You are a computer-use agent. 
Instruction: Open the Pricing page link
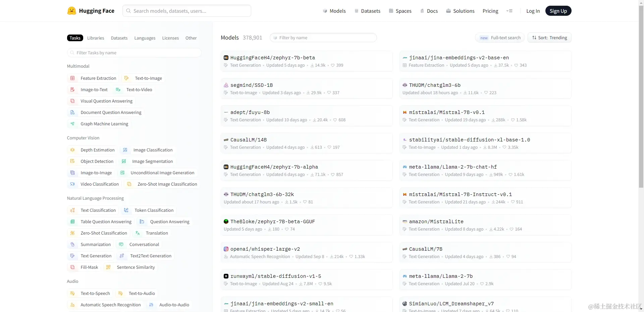[x=490, y=11]
